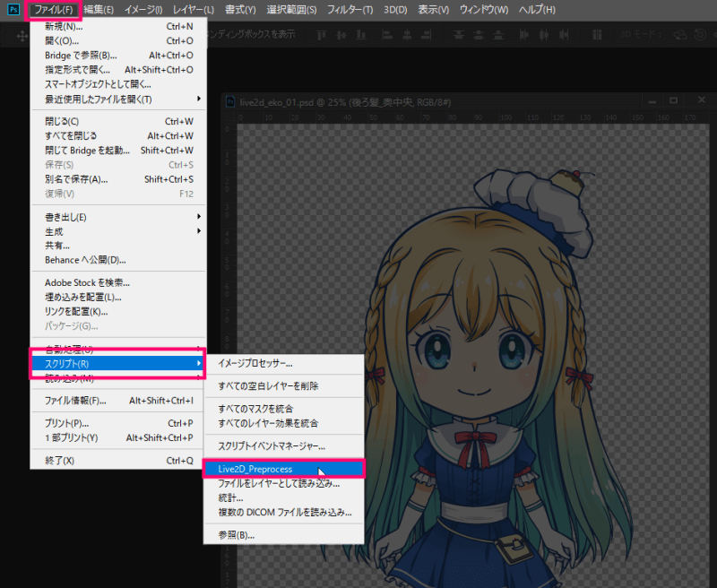
Task: Select 閉じて Bridge を起動... entry
Action: (x=118, y=151)
